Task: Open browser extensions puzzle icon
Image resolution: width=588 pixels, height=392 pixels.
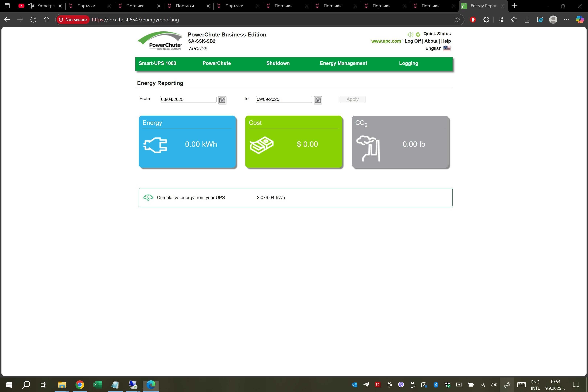Action: [486, 19]
